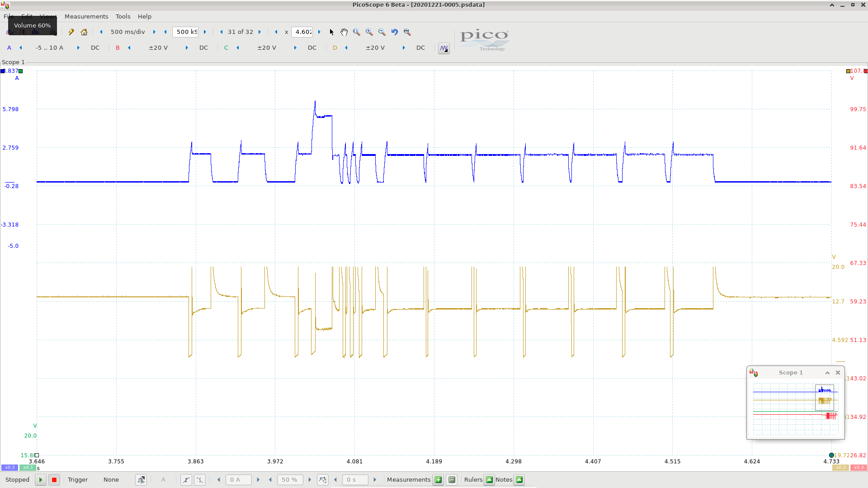Click the delete measurement icon
The height and width of the screenshot is (488, 868).
[x=452, y=480]
